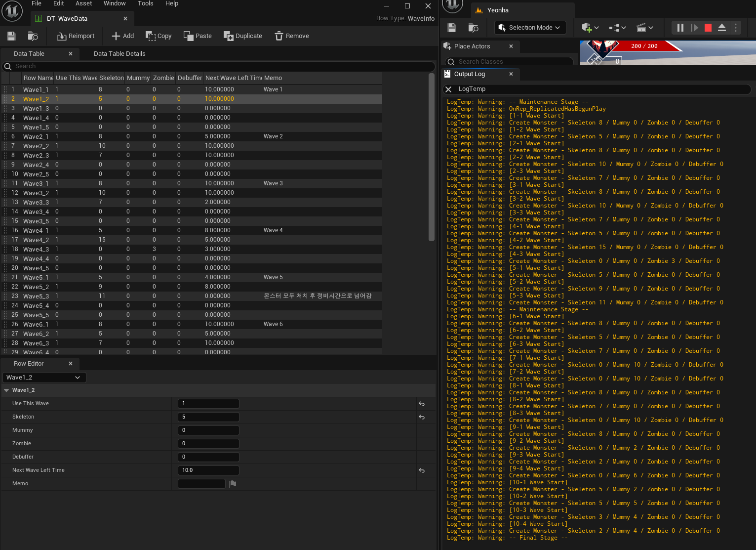Close the Row Editor panel
This screenshot has height=550, width=756.
[71, 364]
